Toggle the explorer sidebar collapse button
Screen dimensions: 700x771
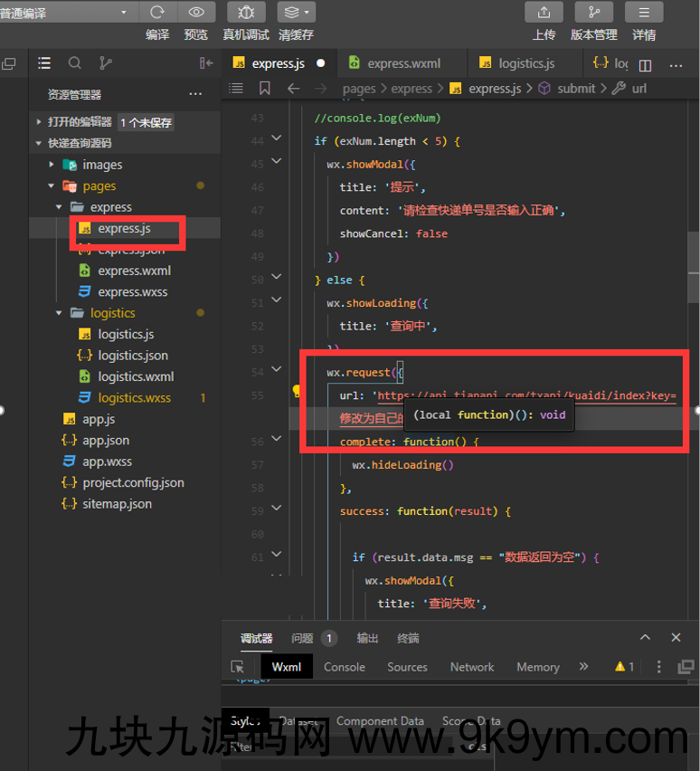[x=206, y=63]
